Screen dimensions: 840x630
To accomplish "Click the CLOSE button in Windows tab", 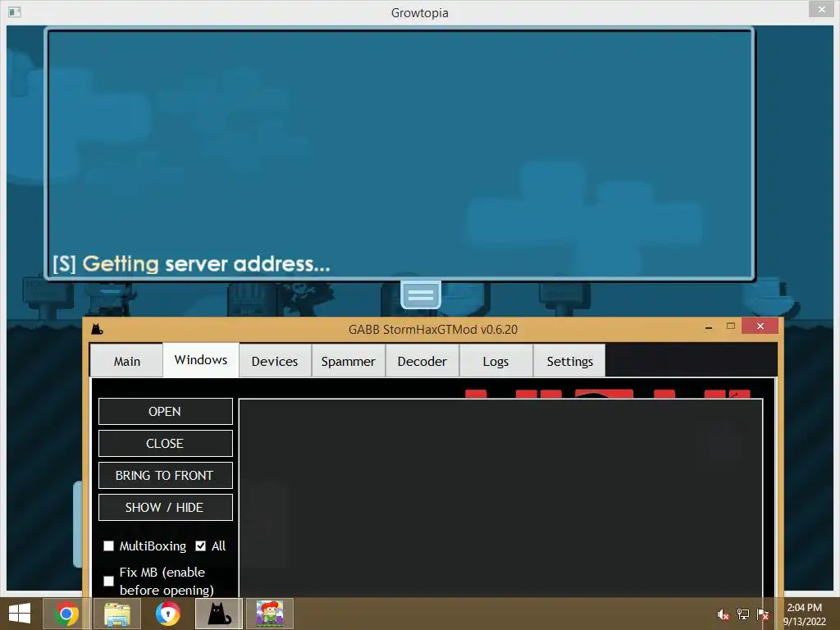I will click(x=165, y=444).
